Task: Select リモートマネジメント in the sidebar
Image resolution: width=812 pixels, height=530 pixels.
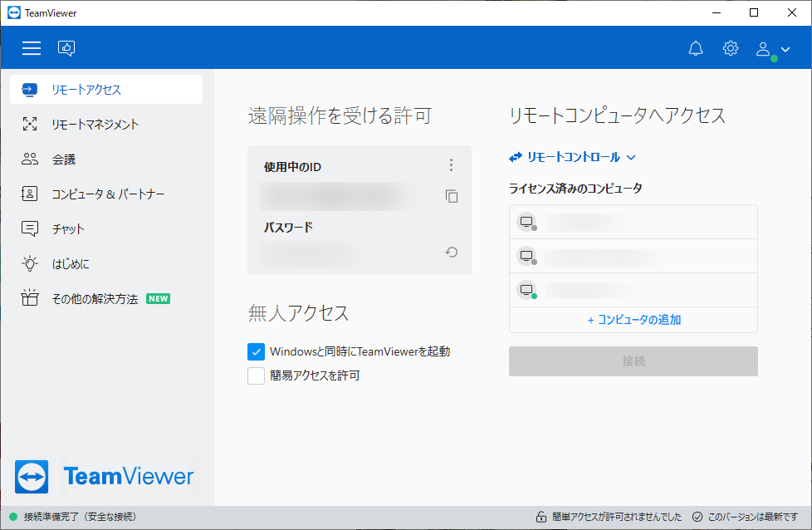Action: [x=106, y=125]
